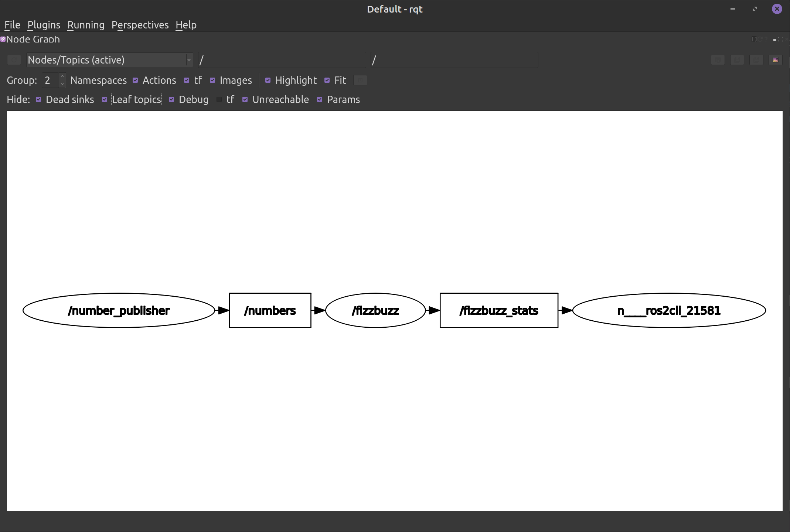
Task: Close the rqt window
Action: click(x=777, y=9)
